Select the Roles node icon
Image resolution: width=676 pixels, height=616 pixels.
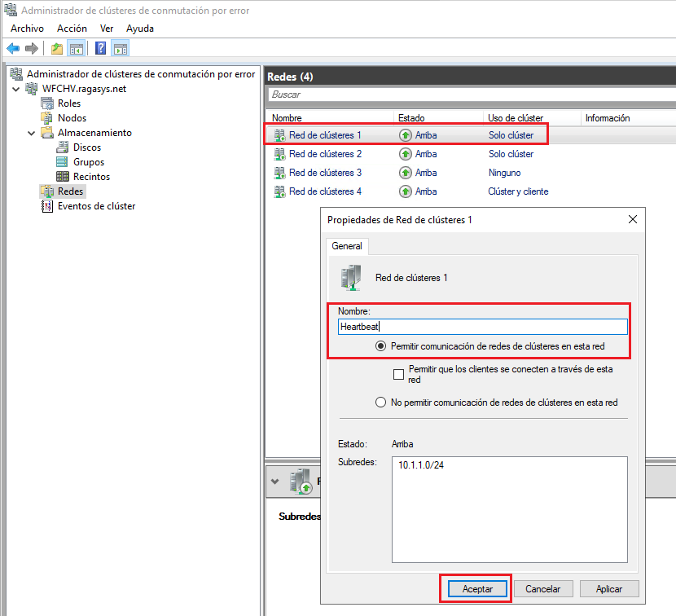(49, 103)
